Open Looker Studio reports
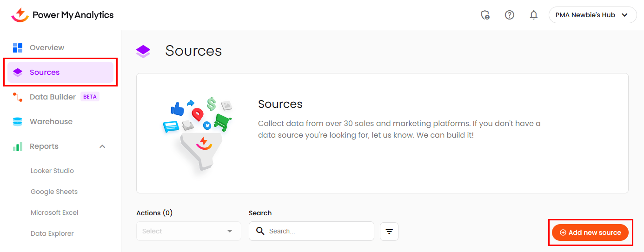The image size is (644, 252). tap(52, 171)
